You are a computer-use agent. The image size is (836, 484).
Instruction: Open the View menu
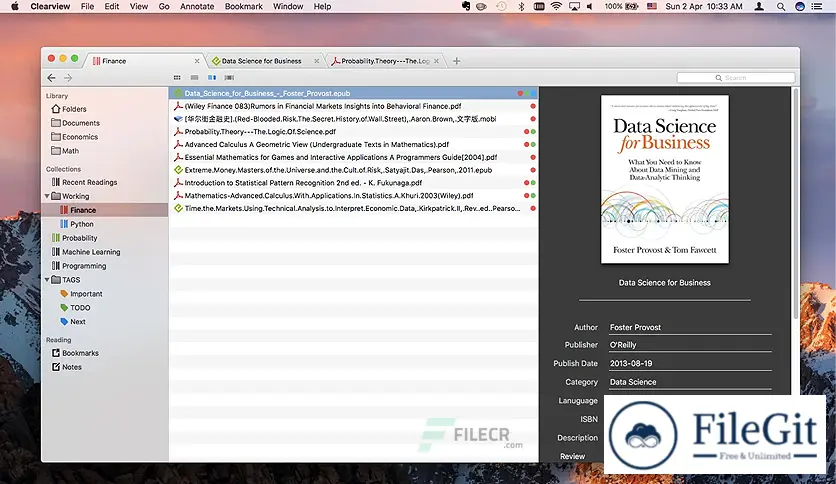(x=139, y=6)
